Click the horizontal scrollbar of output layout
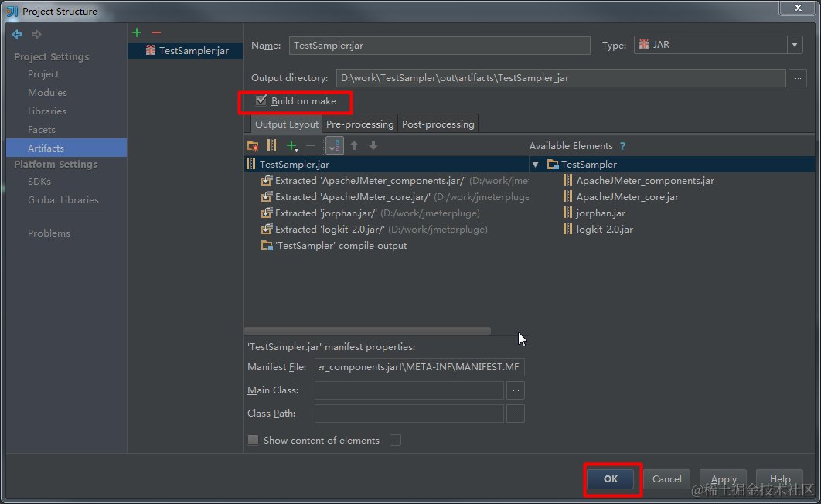Screen dimensions: 821x504 tap(367, 331)
